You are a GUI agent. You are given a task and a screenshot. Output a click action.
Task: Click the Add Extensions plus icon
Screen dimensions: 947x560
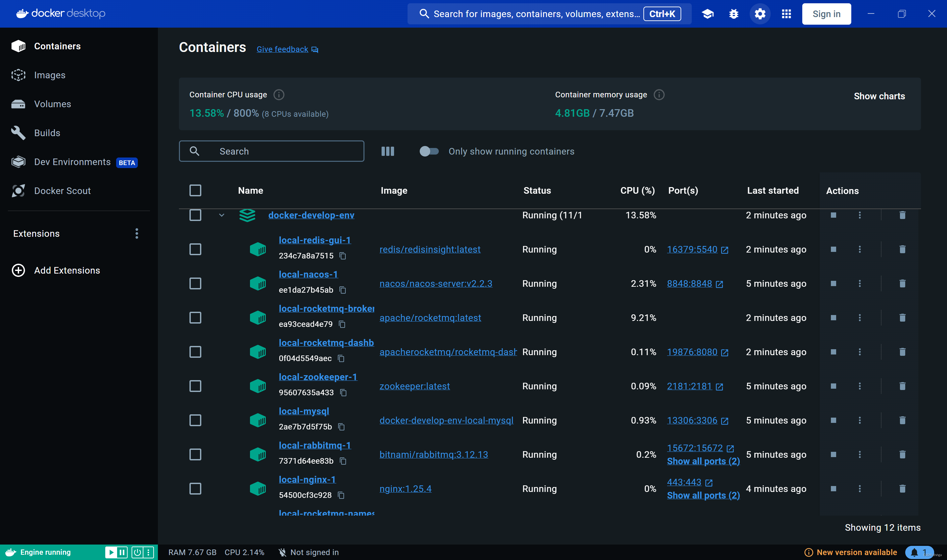18,269
